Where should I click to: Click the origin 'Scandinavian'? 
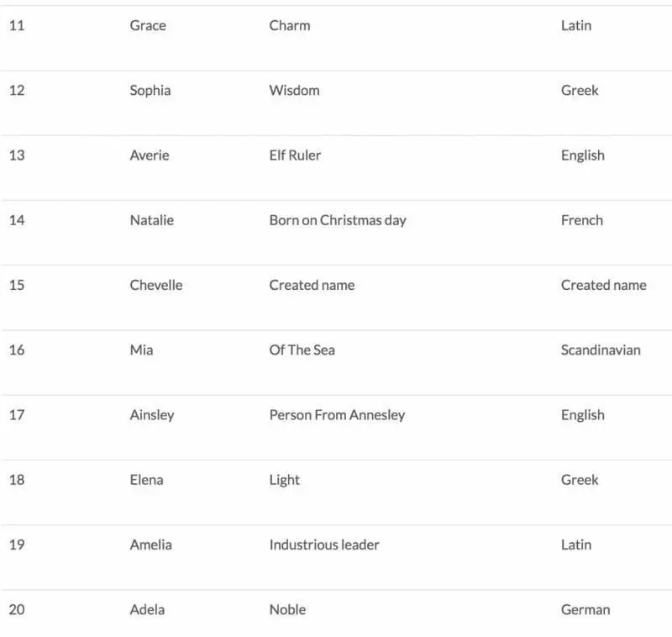point(601,350)
